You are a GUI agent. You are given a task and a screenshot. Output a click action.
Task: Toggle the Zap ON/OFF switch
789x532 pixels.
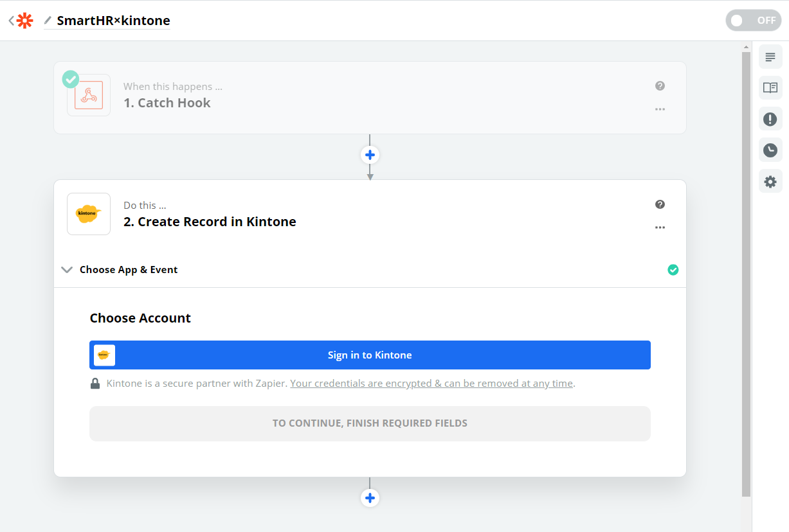coord(753,21)
